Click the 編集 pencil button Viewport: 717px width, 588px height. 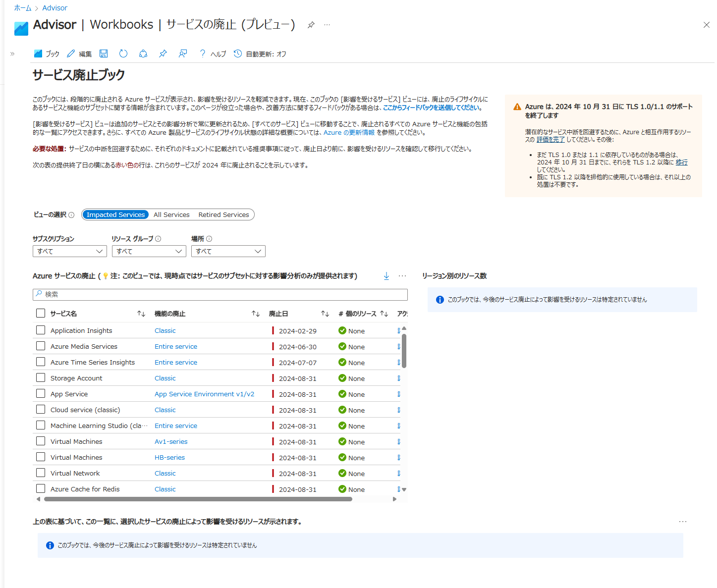79,53
